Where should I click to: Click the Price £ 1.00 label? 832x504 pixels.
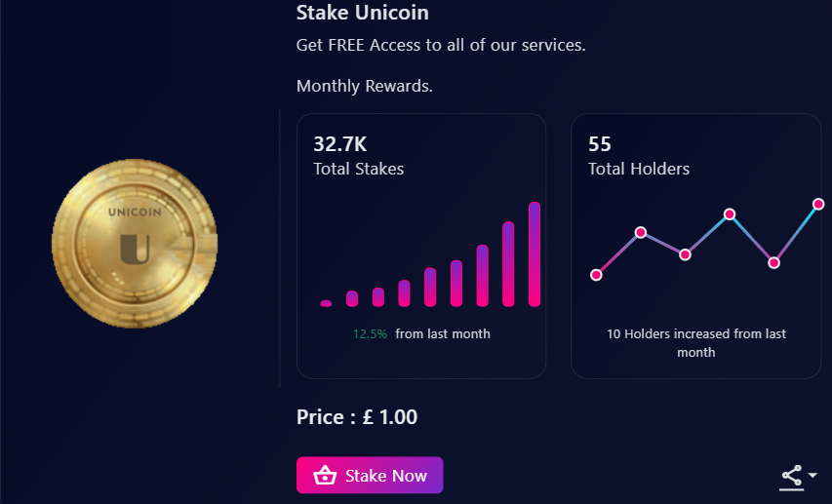[x=357, y=417]
